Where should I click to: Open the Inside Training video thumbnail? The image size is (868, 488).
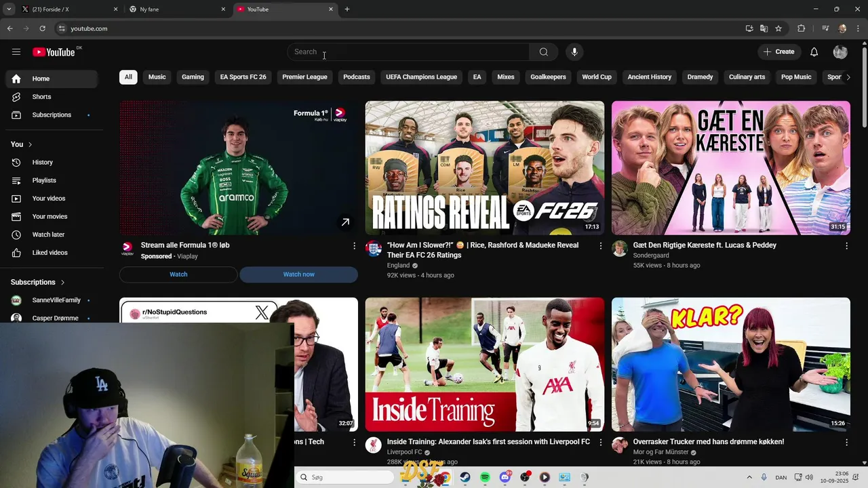click(485, 365)
